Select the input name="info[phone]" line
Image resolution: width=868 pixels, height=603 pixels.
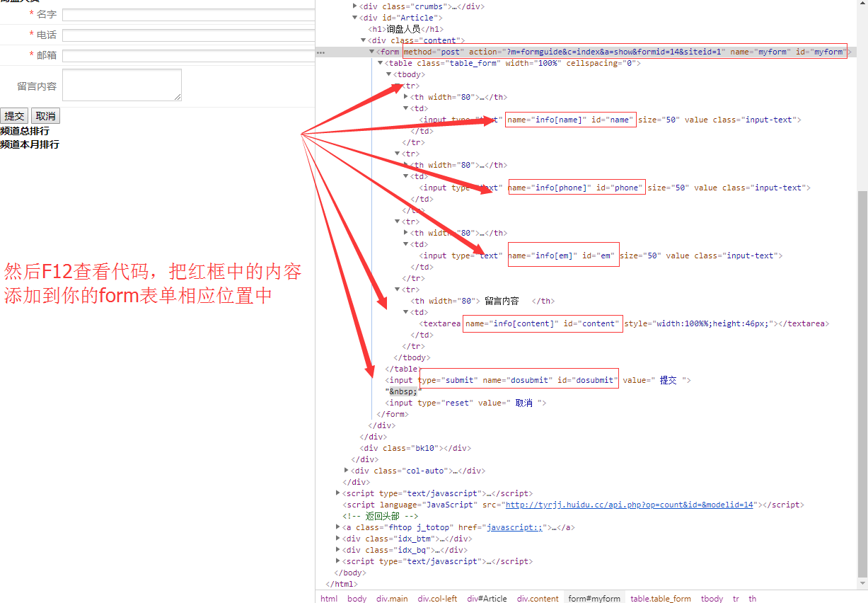[x=615, y=188]
